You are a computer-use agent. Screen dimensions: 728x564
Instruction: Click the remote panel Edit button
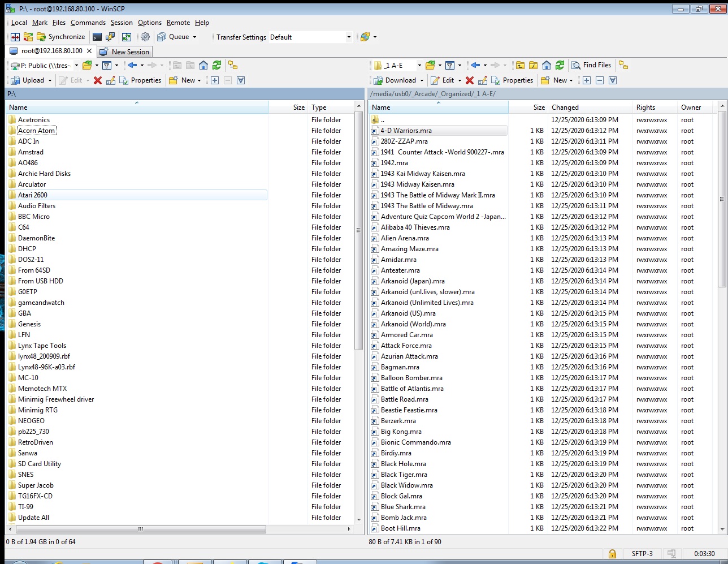pos(443,80)
